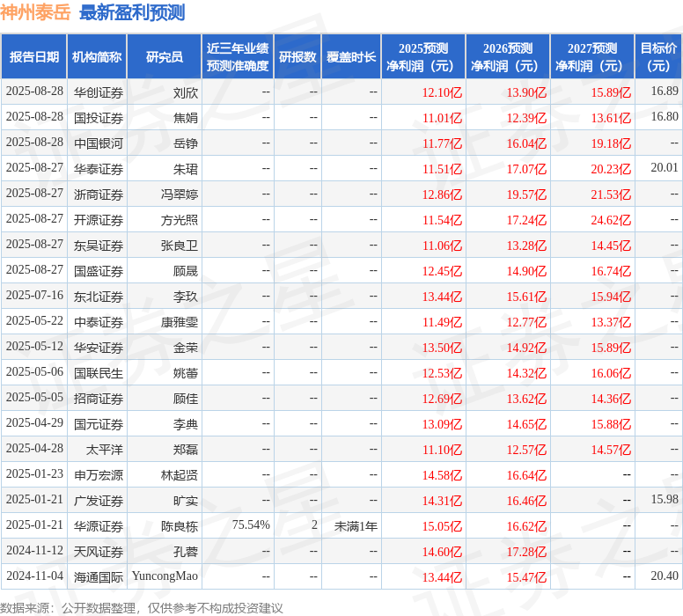Screen dimensions: 683x616
Task: Click the 申万宏源 institution cell
Action: click(99, 475)
